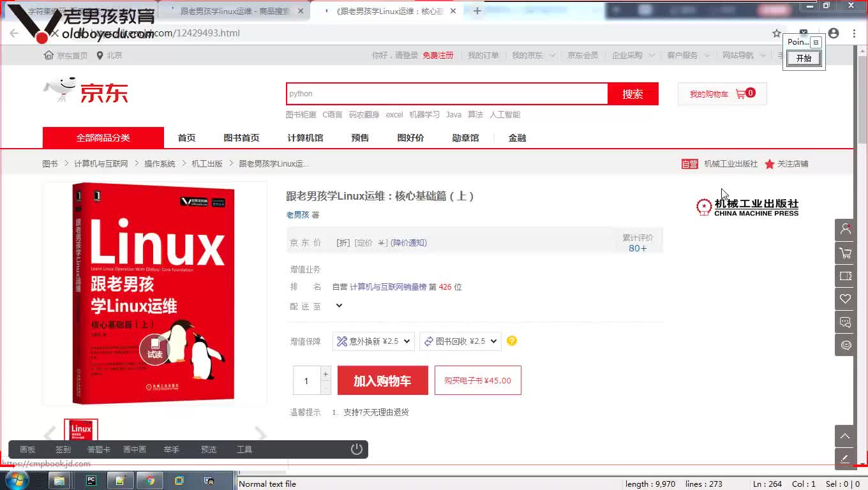Click 购买电子书 ¥45.00 button
Screen dimensions: 868x490
pyautogui.click(x=478, y=380)
